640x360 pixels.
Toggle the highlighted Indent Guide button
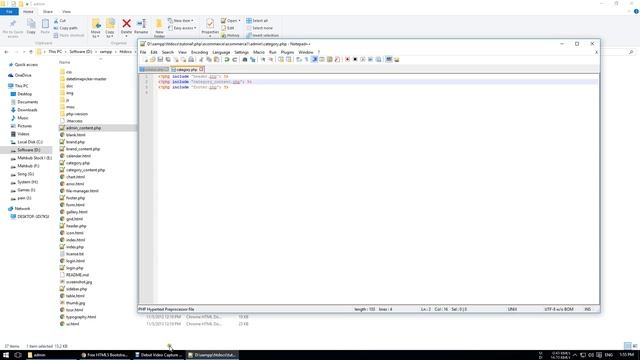coord(314,60)
